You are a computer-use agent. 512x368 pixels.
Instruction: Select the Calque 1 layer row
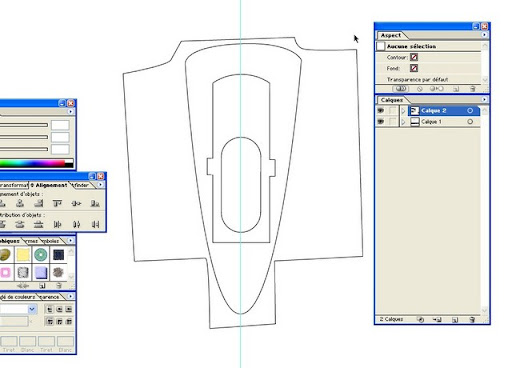[444, 122]
